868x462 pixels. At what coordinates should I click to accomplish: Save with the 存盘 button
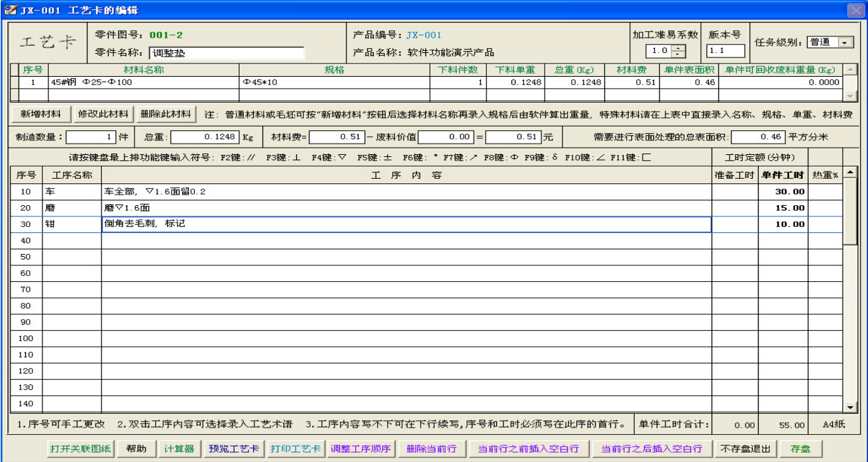coord(800,449)
